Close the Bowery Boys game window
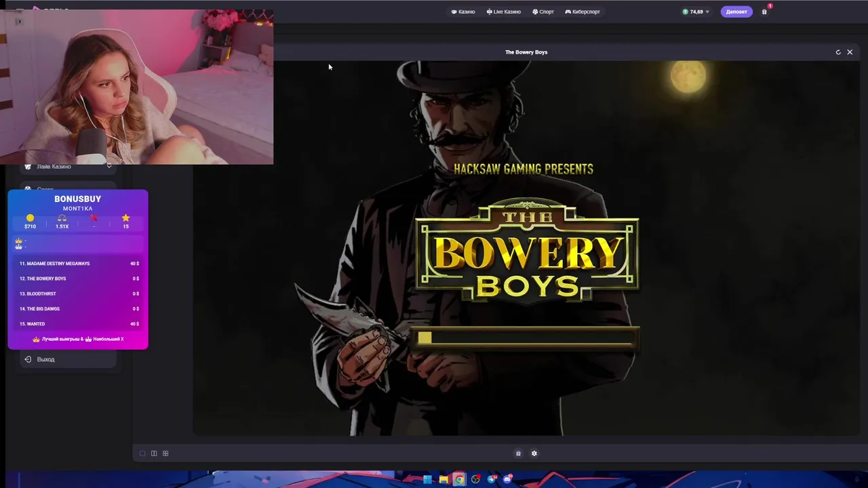Image resolution: width=868 pixels, height=488 pixels. (x=850, y=52)
